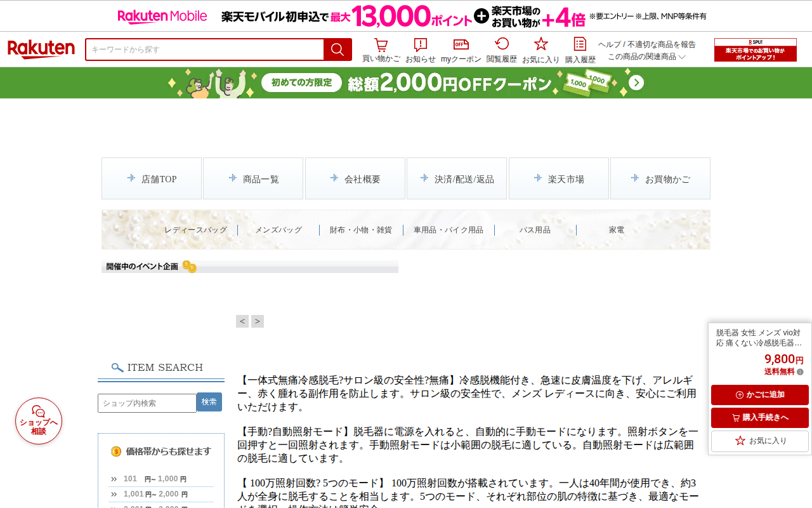The height and width of the screenshot is (508, 812).
Task: Expand この商品の関連商品 dropdown
Action: [646, 57]
